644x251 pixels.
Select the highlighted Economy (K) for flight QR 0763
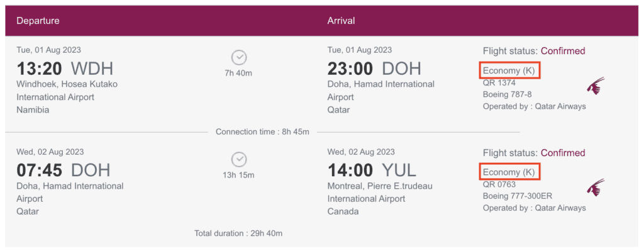coord(509,172)
